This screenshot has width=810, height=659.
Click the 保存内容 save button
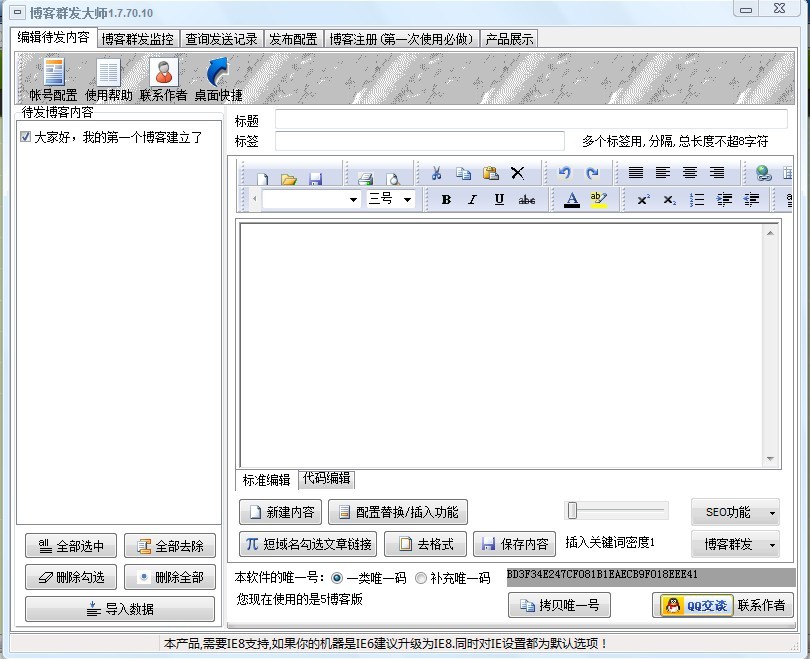(x=514, y=545)
